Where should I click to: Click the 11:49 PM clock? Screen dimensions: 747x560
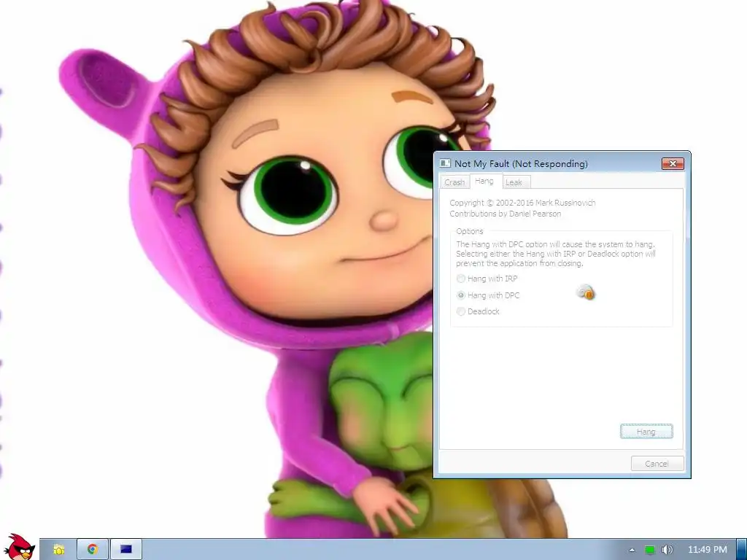[x=708, y=550]
